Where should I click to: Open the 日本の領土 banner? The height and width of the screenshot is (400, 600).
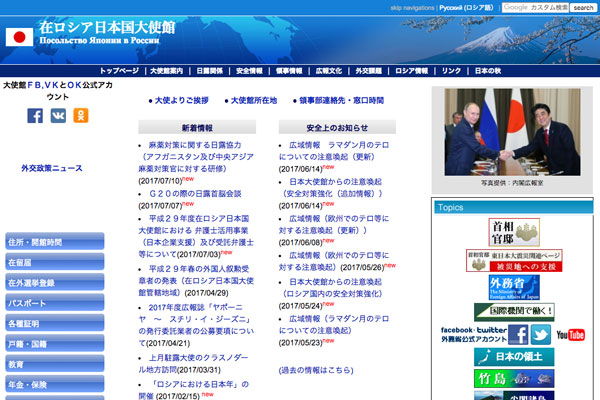[x=515, y=357]
